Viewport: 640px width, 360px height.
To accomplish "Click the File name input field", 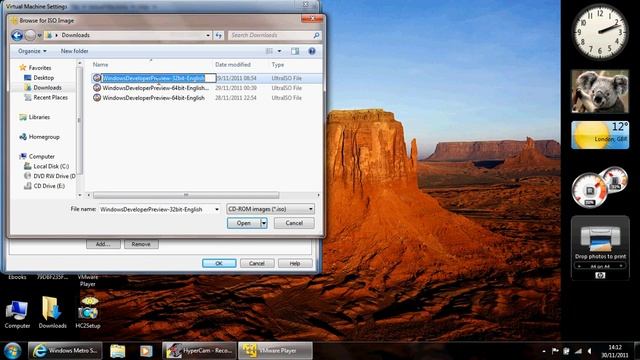I will click(x=156, y=209).
